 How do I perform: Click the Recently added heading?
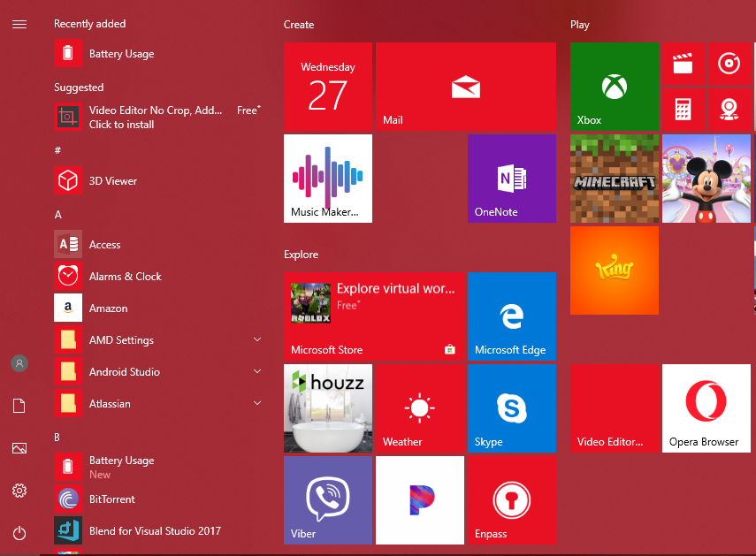(89, 24)
